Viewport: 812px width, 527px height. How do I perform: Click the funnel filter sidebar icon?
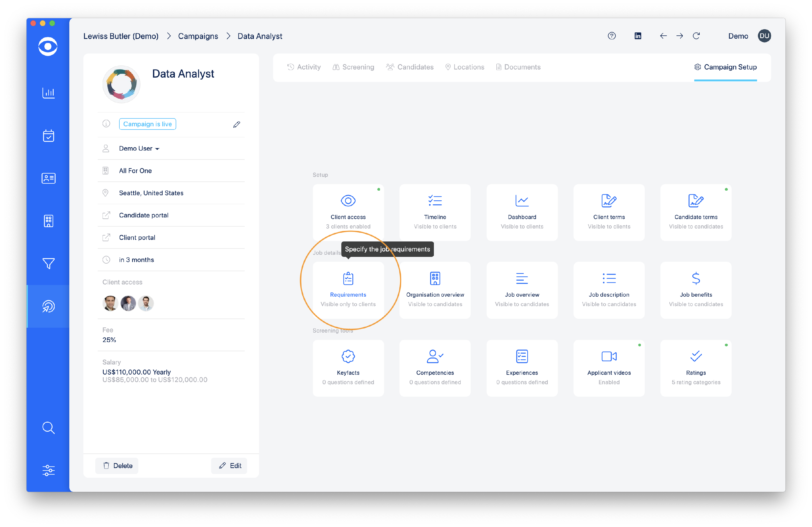(48, 263)
